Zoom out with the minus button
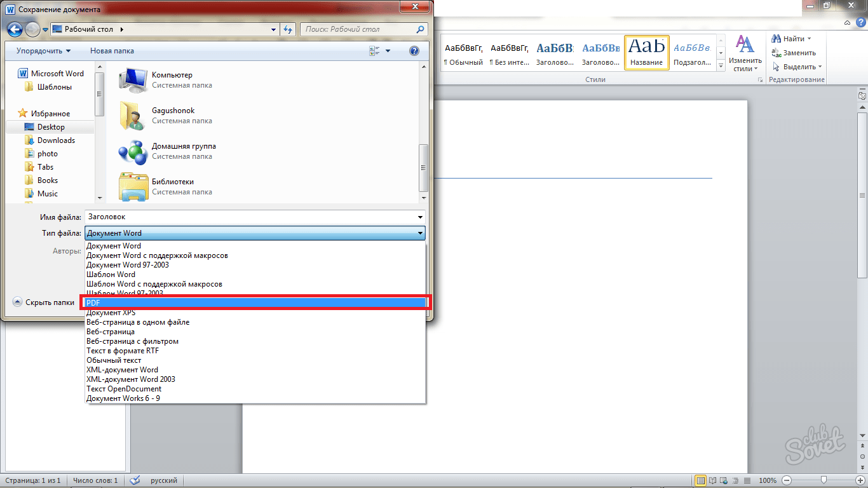 point(786,480)
